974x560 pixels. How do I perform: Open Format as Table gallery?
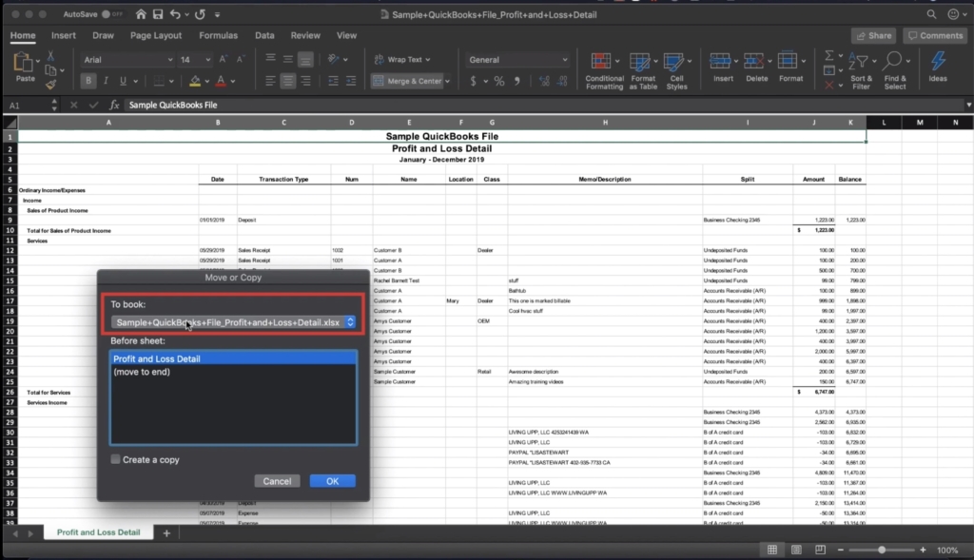point(643,70)
